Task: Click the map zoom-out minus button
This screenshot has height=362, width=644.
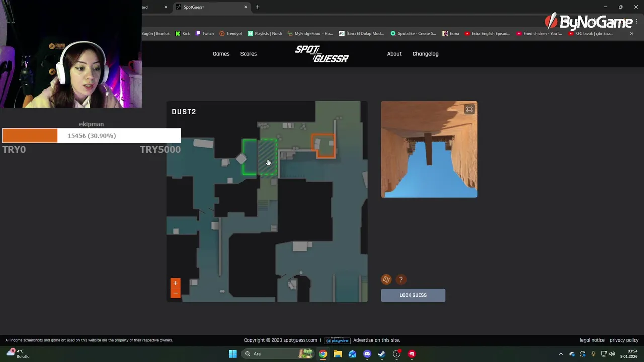Action: [175, 293]
